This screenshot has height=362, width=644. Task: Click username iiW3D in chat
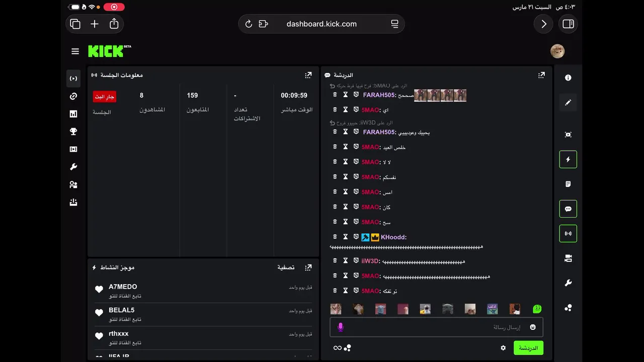(371, 261)
